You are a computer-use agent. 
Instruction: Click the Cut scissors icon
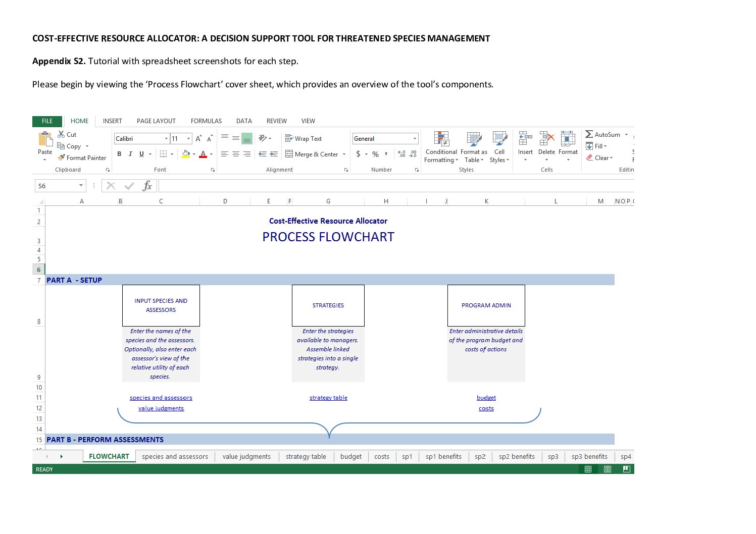pyautogui.click(x=61, y=134)
